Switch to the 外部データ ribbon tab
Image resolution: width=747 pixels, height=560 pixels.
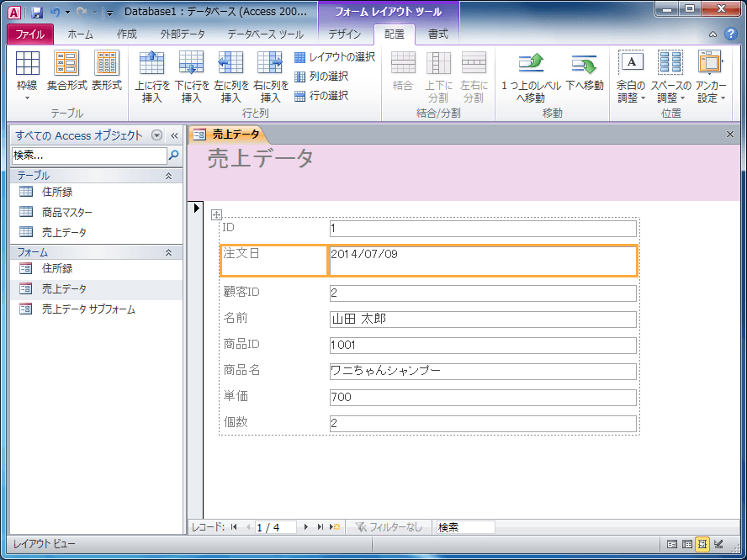(x=183, y=34)
